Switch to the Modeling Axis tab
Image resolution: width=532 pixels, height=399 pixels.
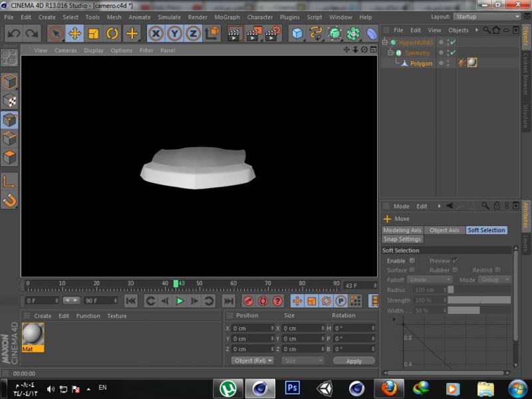point(402,230)
